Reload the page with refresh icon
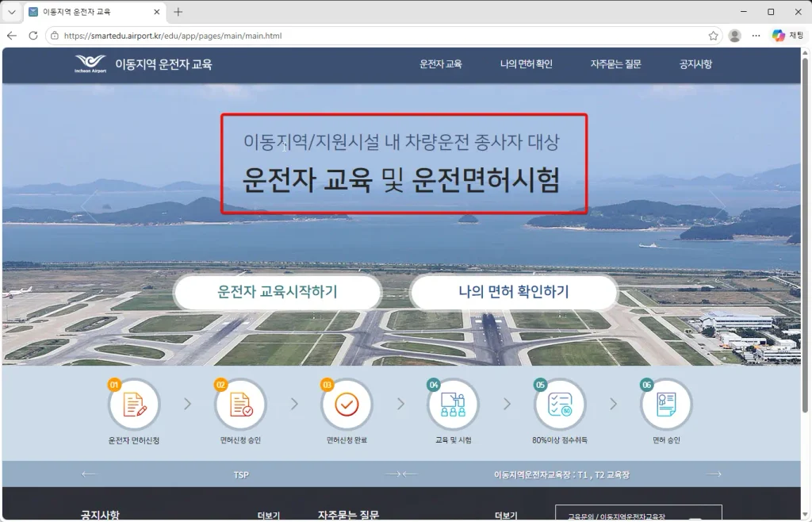Screen dimensions: 812x522 tap(33, 36)
